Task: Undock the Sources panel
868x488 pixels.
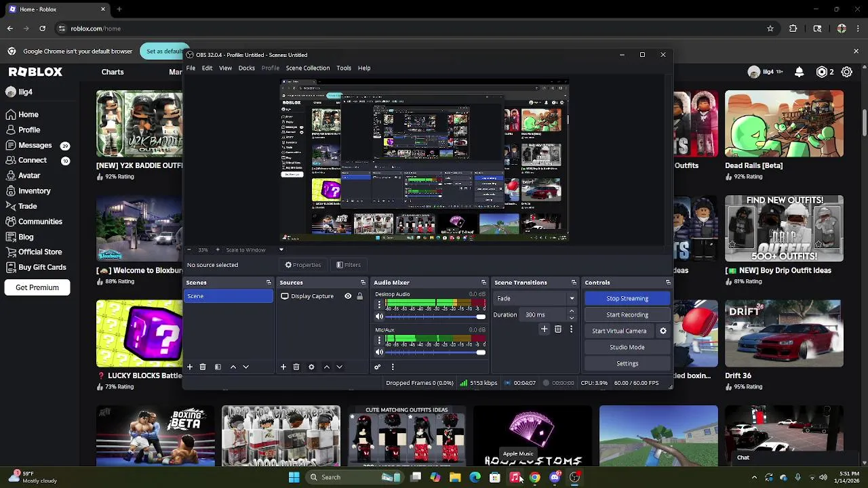Action: pos(363,283)
